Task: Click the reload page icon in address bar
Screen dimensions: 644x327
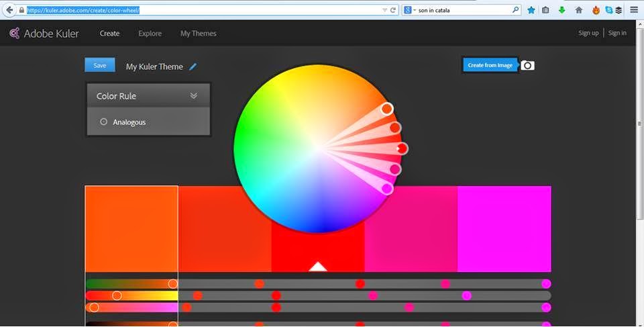Action: 393,10
